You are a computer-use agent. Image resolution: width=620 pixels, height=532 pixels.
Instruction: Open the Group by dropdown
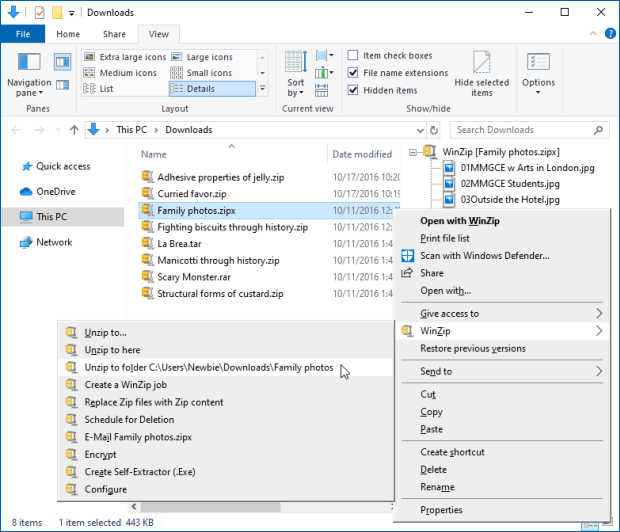(x=325, y=55)
